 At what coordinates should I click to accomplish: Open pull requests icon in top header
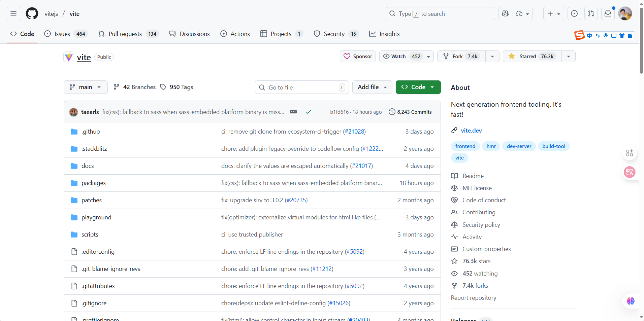click(591, 14)
